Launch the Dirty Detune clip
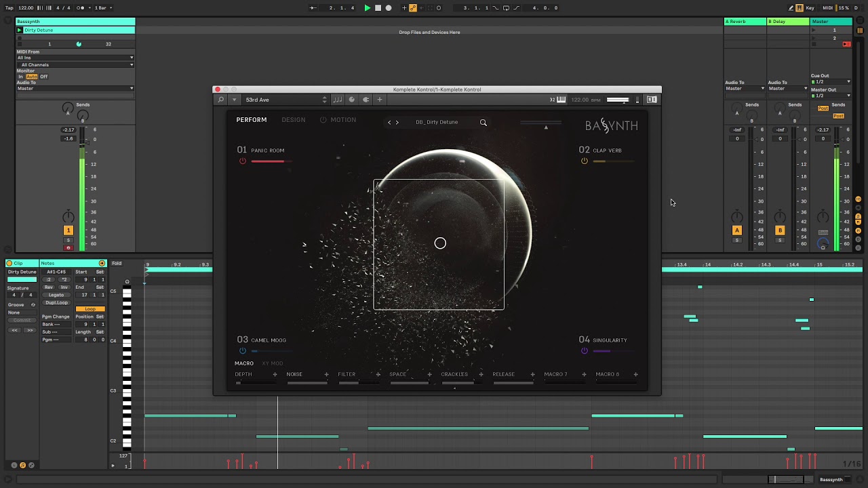868x488 pixels. point(20,30)
